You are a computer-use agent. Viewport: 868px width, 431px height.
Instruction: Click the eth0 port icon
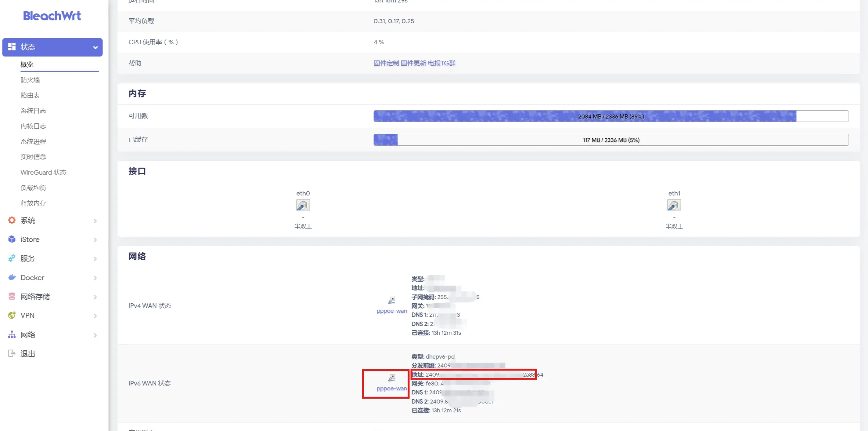pos(303,205)
